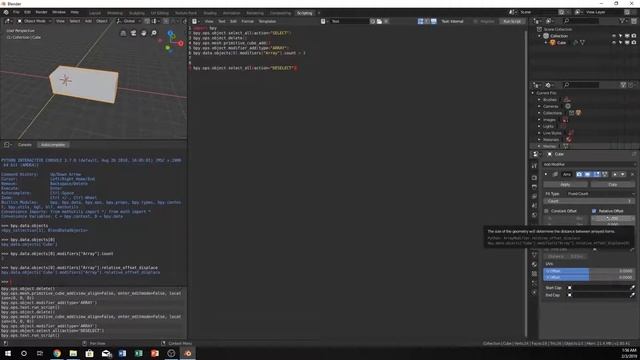
Task: Click the outliner filter funnel icon
Action: tap(622, 21)
